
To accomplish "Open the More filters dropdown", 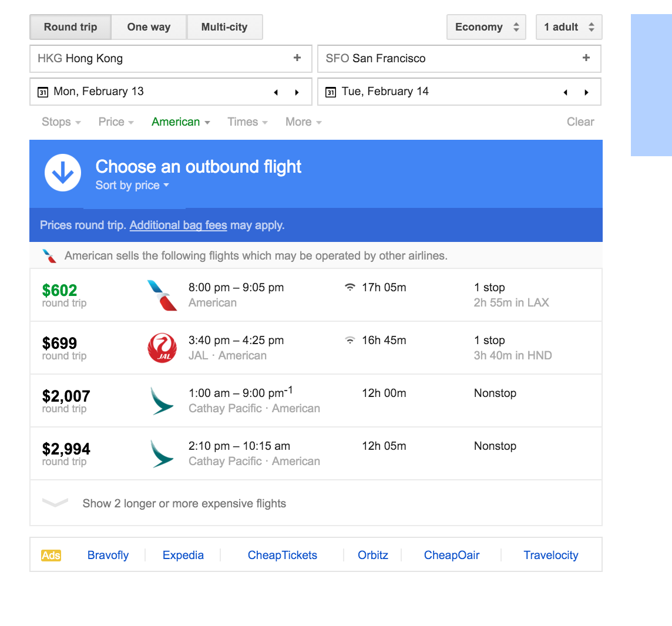I will click(304, 122).
